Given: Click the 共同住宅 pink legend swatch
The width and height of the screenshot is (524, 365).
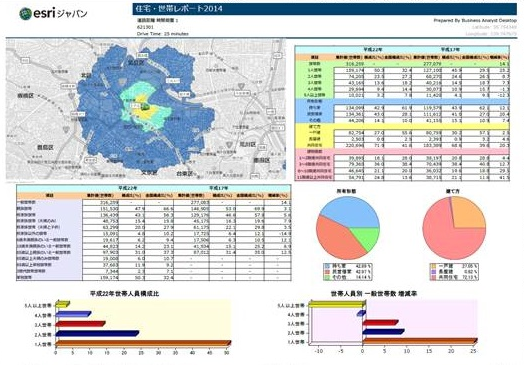Looking at the screenshot, I should coord(433,278).
